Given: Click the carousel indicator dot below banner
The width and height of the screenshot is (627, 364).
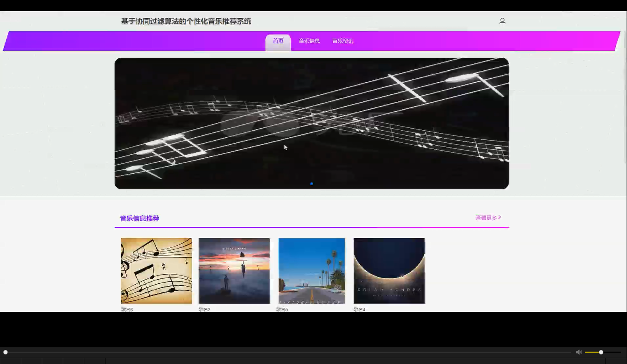Looking at the screenshot, I should pyautogui.click(x=311, y=184).
